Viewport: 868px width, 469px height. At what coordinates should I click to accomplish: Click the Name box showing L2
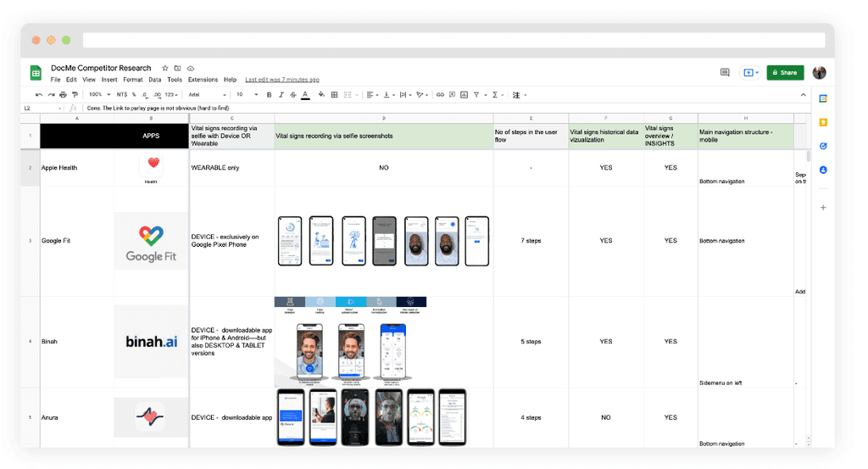pos(42,109)
